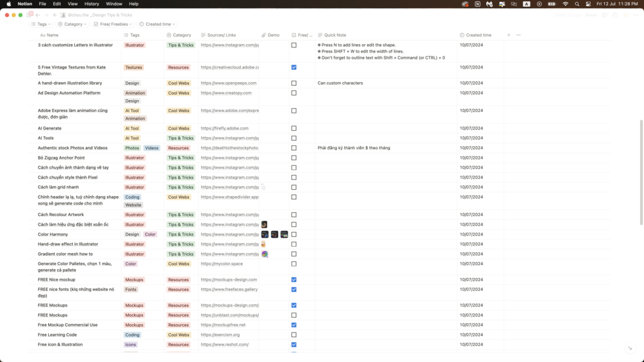
Task: Open the mockupfree.net link
Action: click(x=223, y=325)
